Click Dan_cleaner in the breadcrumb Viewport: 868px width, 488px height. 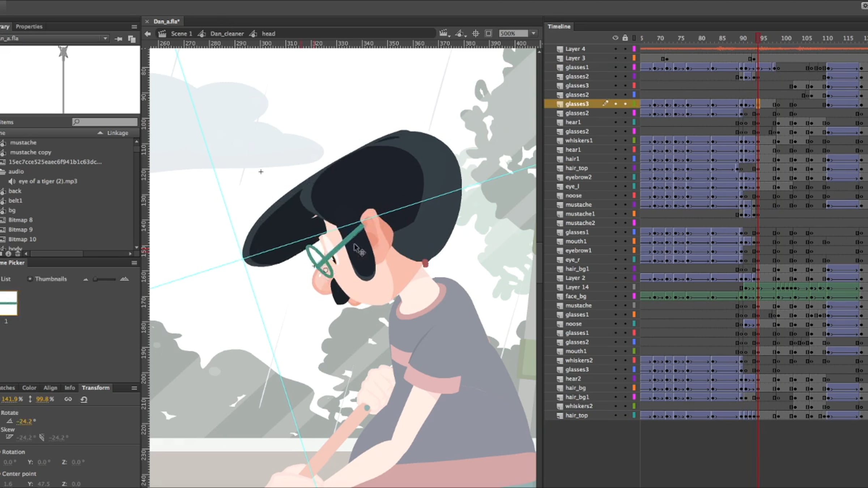click(x=227, y=34)
